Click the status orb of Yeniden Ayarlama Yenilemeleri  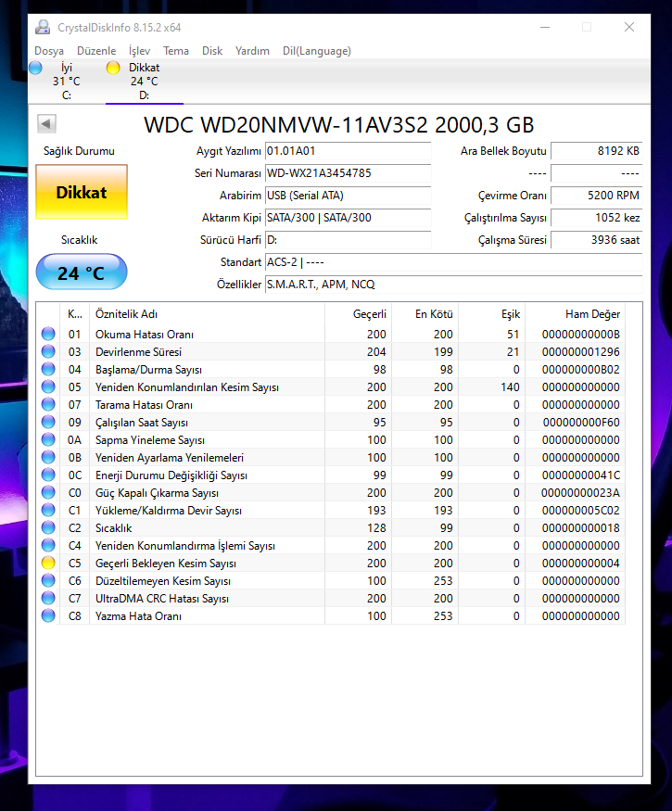pyautogui.click(x=48, y=457)
